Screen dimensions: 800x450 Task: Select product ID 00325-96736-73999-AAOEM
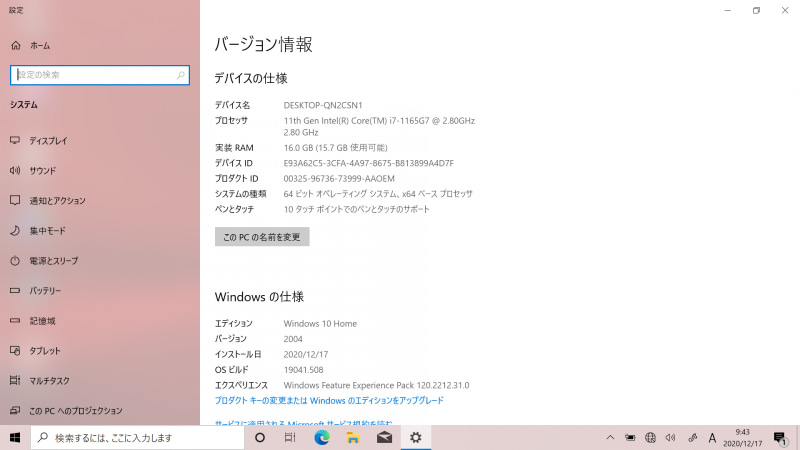(339, 179)
